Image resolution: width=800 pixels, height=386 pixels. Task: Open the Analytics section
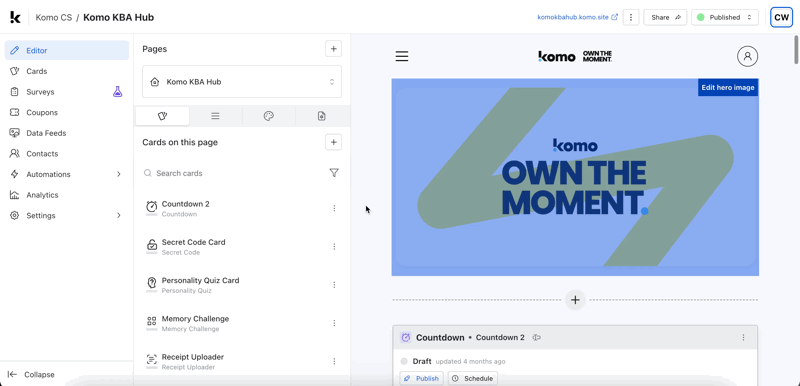coord(67,195)
